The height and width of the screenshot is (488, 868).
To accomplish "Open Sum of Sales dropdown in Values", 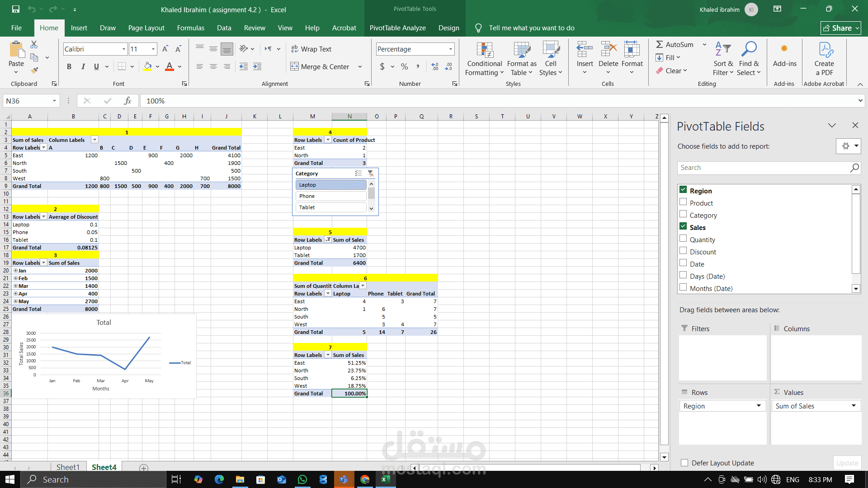I will [x=854, y=406].
